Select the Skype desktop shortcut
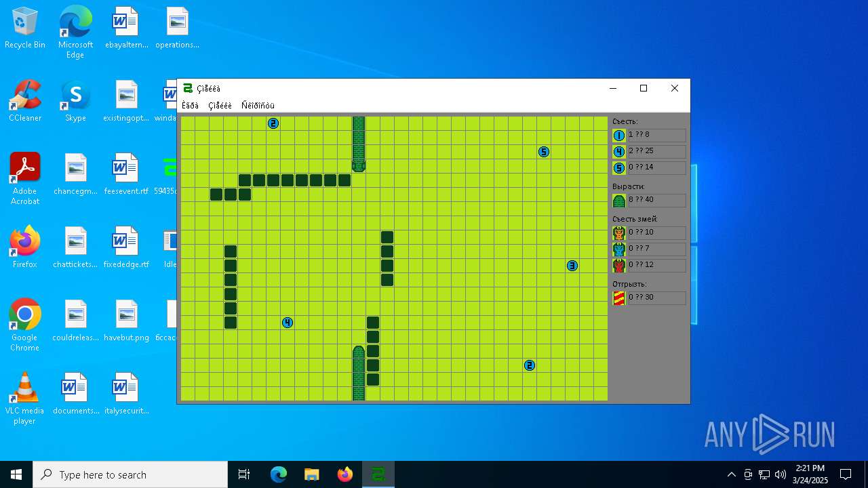 [75, 102]
